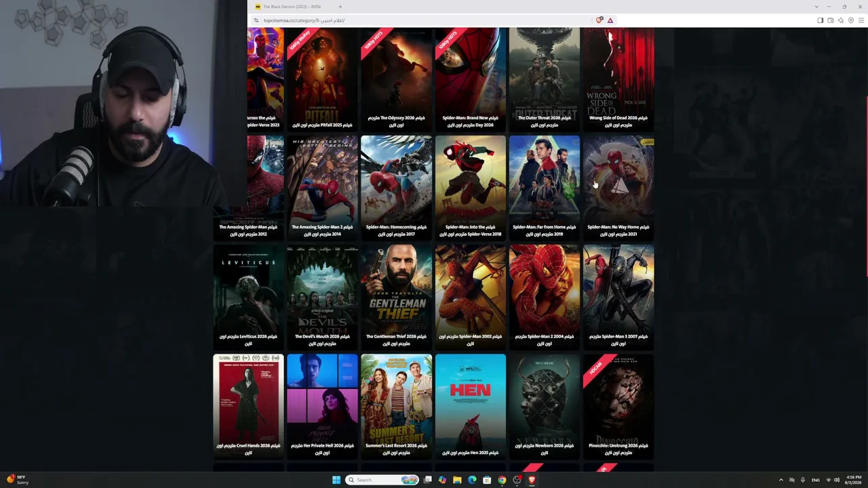Open the volume speaker tray icon
Image resolution: width=868 pixels, height=488 pixels.
tap(837, 480)
